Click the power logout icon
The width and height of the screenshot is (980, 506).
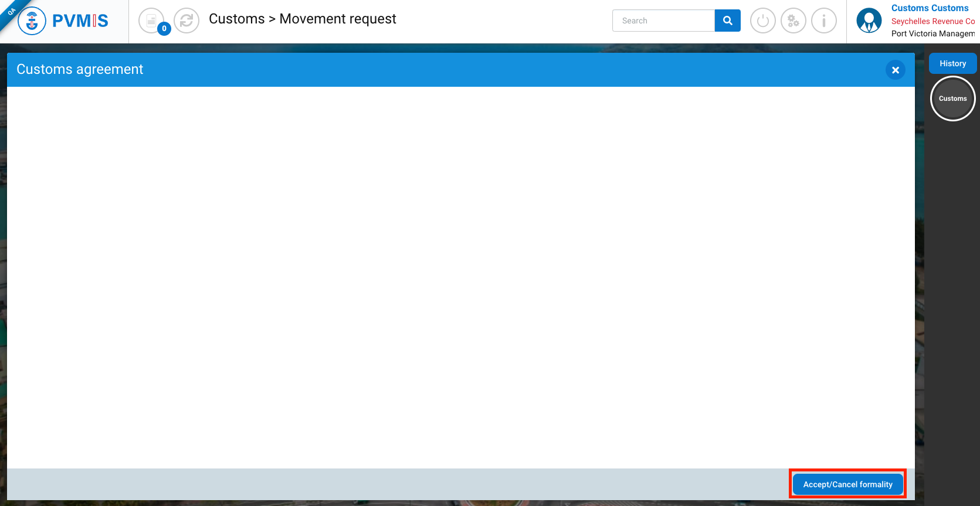pyautogui.click(x=762, y=21)
